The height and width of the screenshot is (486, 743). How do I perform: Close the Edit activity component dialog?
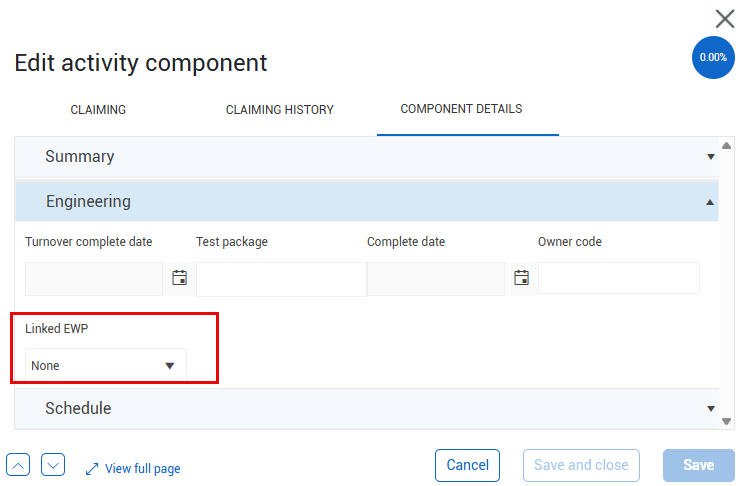click(725, 19)
